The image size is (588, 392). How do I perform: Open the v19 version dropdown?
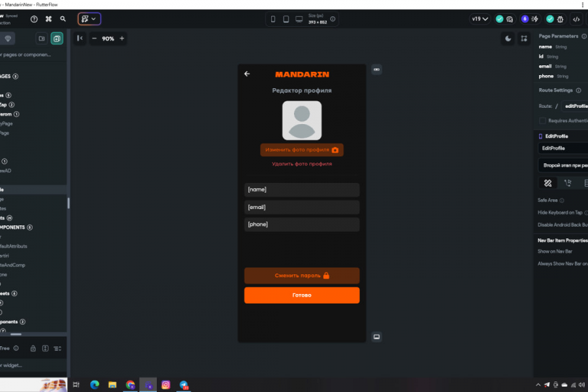480,19
